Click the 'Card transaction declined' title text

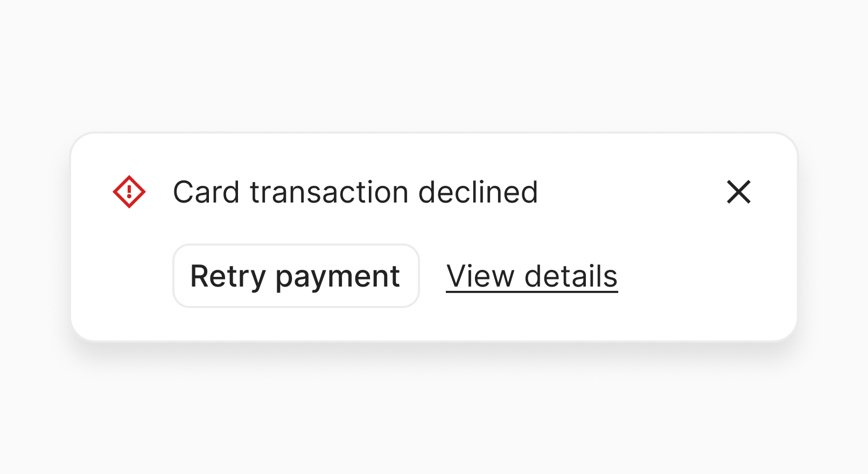(x=355, y=192)
